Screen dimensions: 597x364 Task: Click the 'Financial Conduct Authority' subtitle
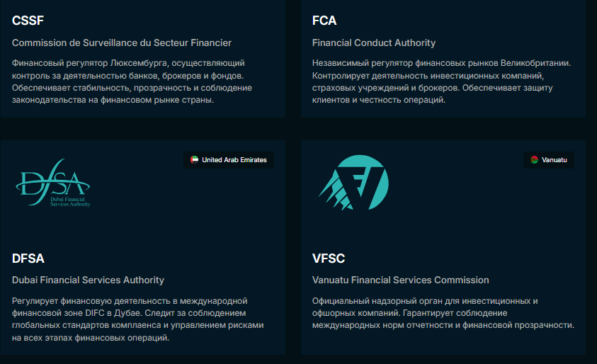374,42
